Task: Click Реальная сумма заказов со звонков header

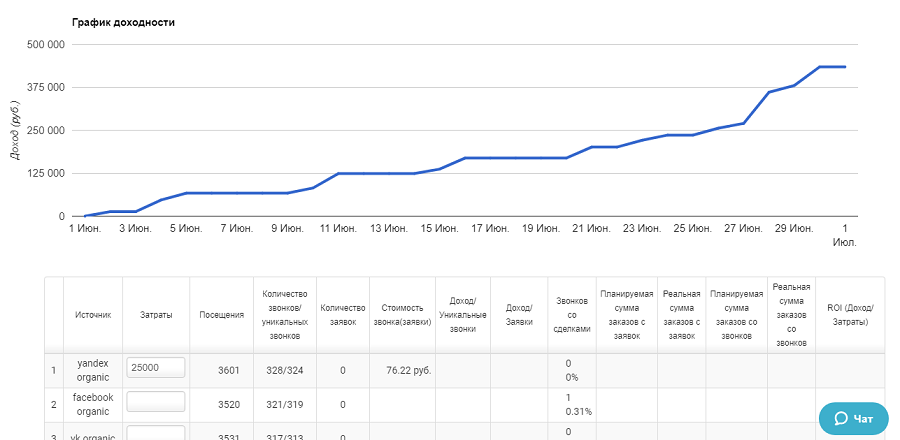Action: click(792, 315)
